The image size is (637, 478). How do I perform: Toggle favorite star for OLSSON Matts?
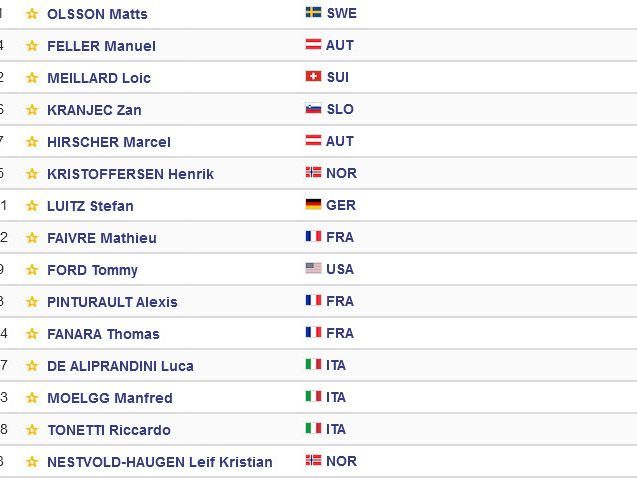32,14
